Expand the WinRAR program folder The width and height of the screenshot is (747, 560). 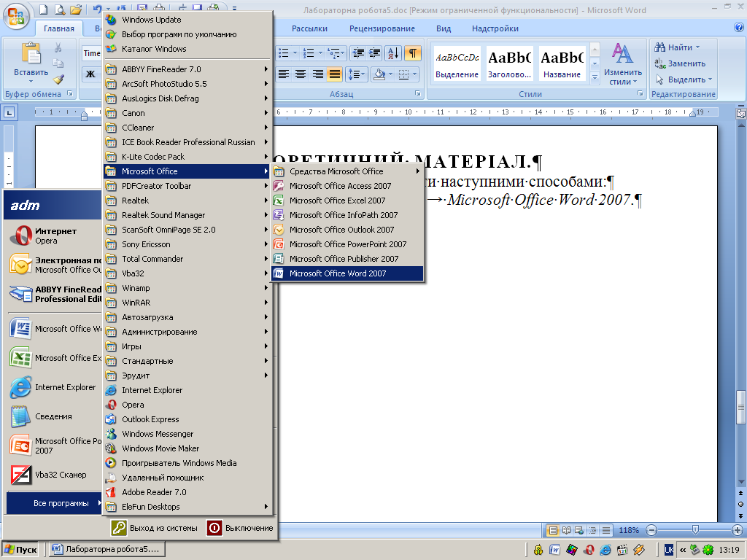[187, 303]
